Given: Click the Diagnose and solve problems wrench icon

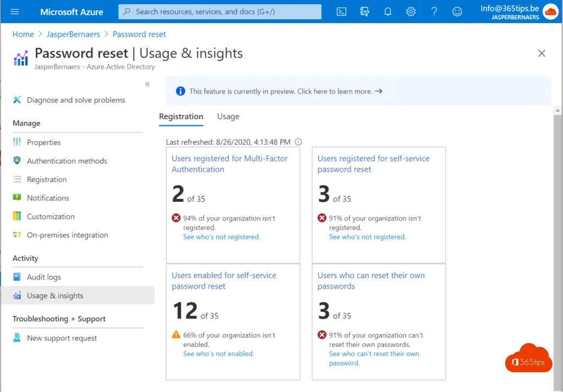Looking at the screenshot, I should (17, 100).
